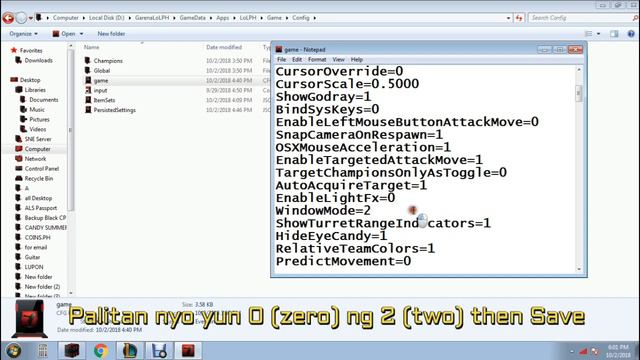Image resolution: width=640 pixels, height=360 pixels.
Task: Click the Explorer help icon
Action: (x=631, y=34)
